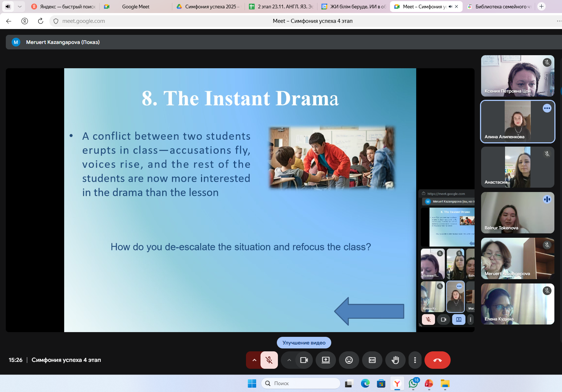This screenshot has height=392, width=562.
Task: Open WhatsApp from the taskbar
Action: (413, 383)
